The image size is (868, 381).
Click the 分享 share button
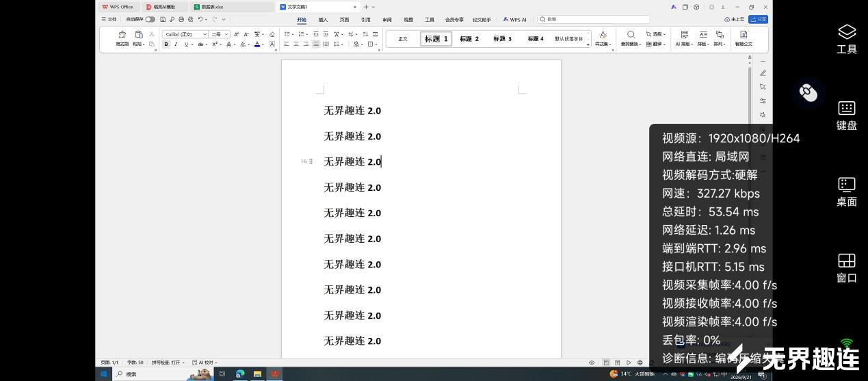[x=758, y=19]
